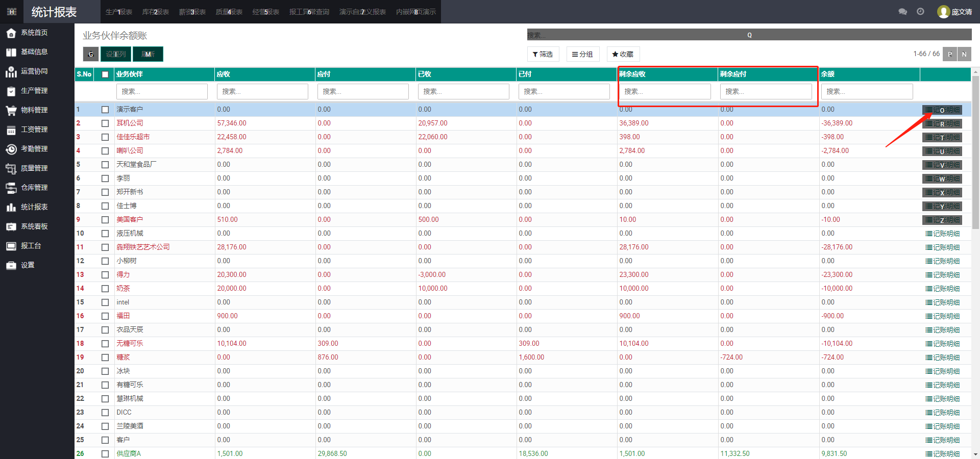The image size is (980, 459).
Task: Open 系统看板 dashboard icon in sidebar
Action: [11, 227]
